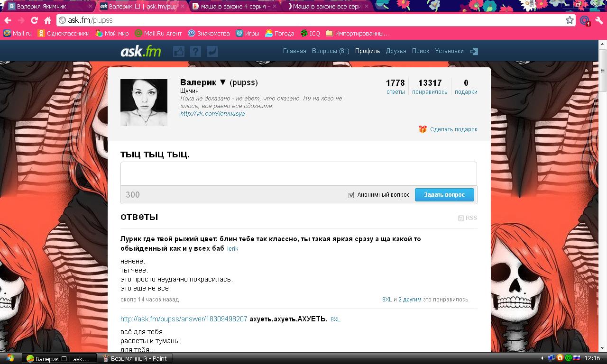Focus the question text box

coord(299,173)
